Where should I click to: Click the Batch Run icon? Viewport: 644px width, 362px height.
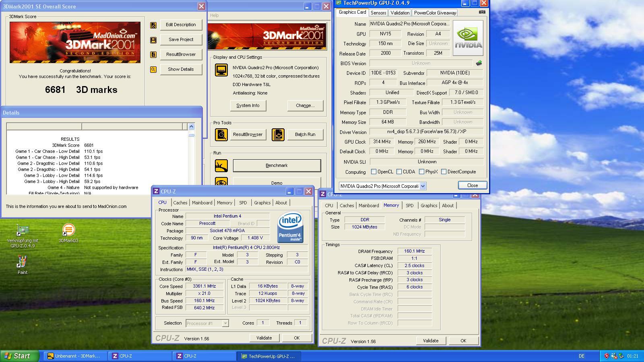pos(278,135)
